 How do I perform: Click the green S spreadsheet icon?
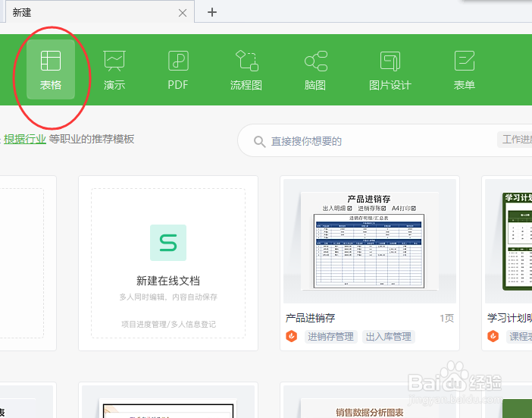[x=168, y=243]
